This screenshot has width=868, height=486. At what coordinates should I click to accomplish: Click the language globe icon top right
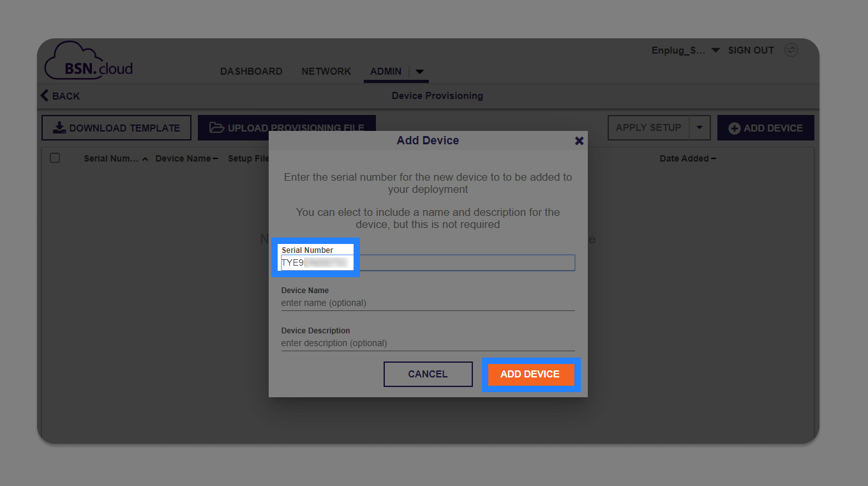tap(791, 49)
